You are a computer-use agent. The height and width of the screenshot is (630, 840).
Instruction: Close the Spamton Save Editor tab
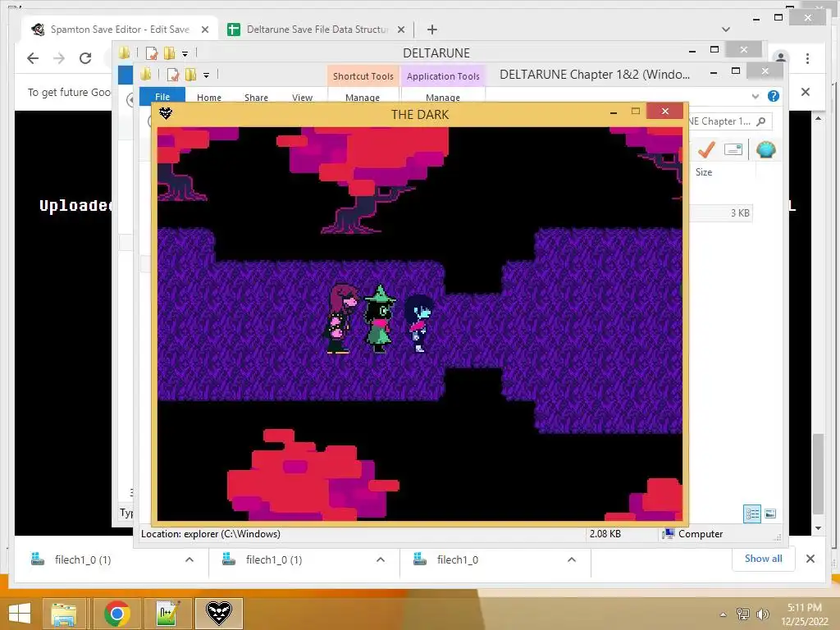pos(204,30)
